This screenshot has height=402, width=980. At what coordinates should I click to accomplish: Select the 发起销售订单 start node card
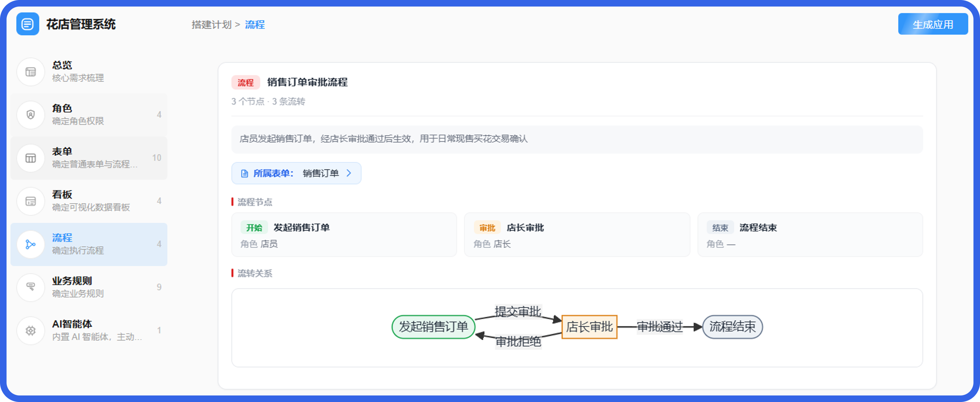click(344, 235)
